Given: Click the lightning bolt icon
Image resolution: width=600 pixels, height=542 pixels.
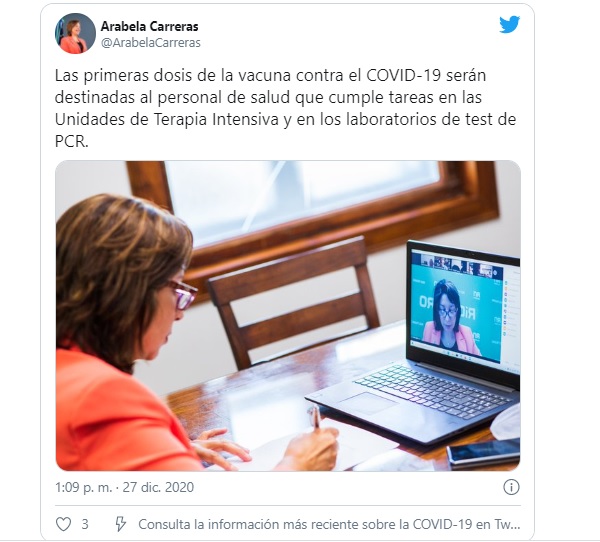Looking at the screenshot, I should tap(121, 524).
